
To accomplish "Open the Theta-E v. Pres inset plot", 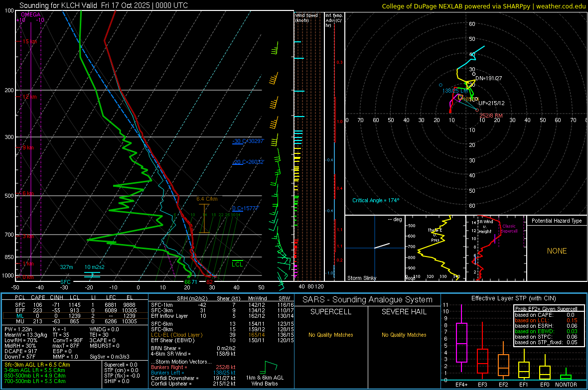I will (x=436, y=248).
